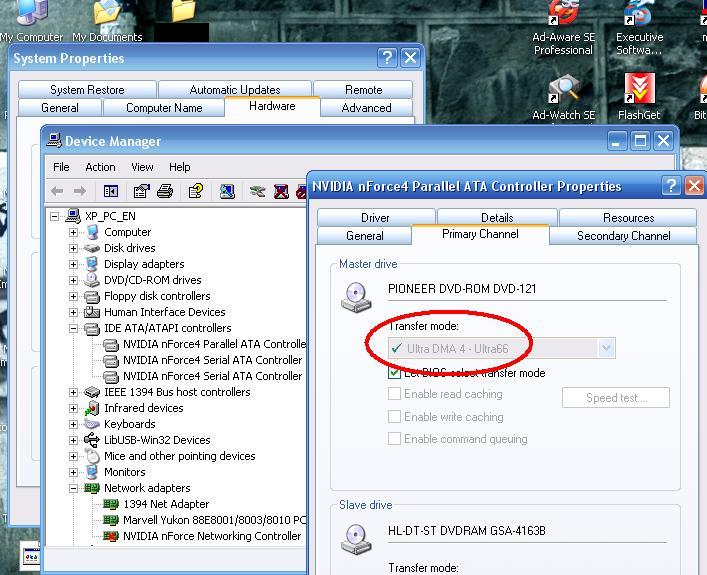Click the NVIDIA nForce Networking Controller icon
Image resolution: width=707 pixels, height=575 pixels.
click(110, 536)
